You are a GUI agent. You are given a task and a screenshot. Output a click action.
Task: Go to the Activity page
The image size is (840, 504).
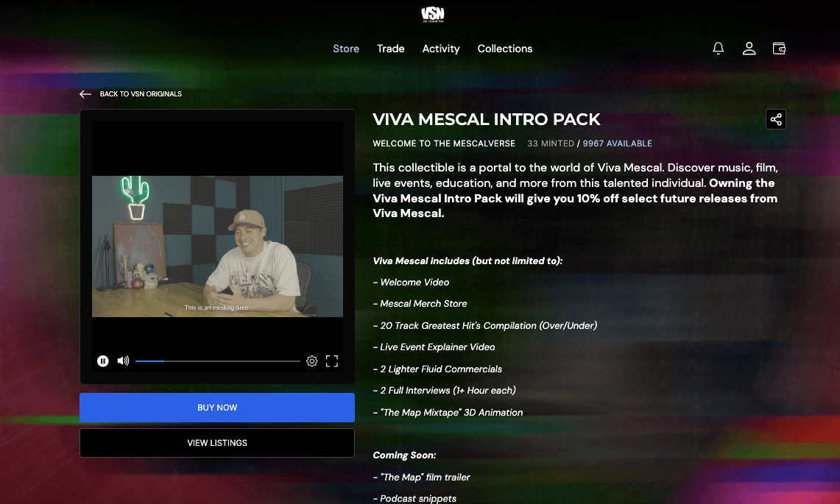click(441, 49)
